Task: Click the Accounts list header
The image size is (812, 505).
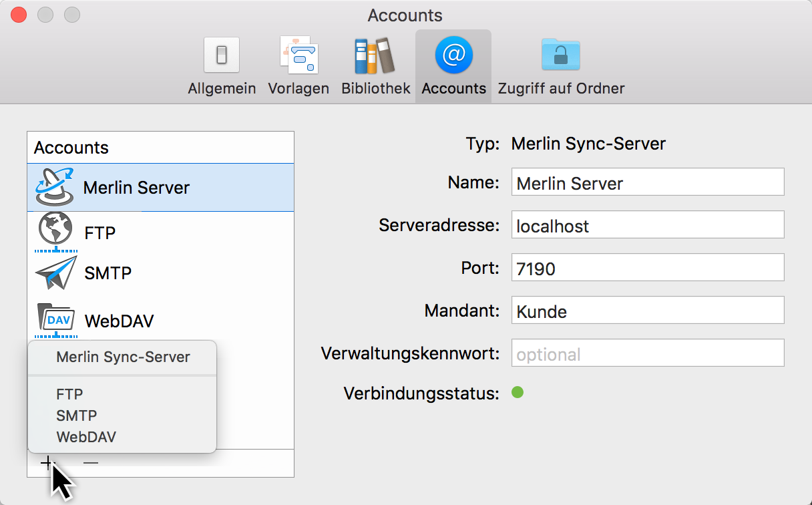Action: coord(160,148)
